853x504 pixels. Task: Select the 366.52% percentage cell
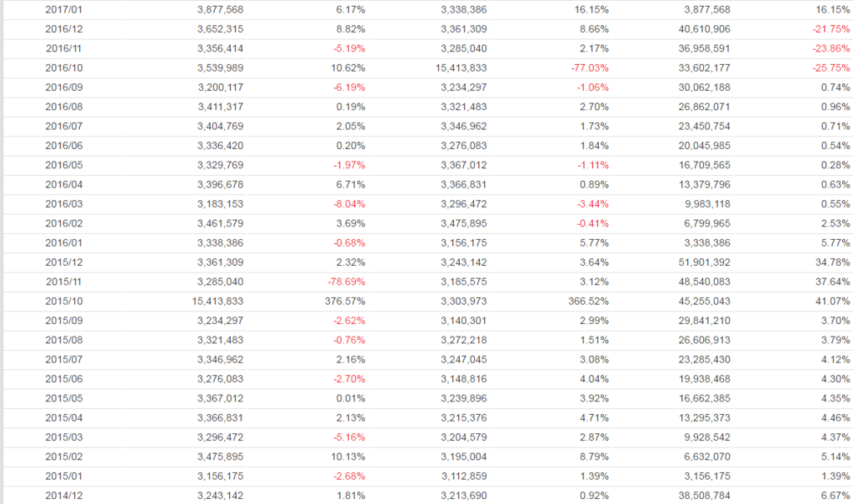[587, 301]
